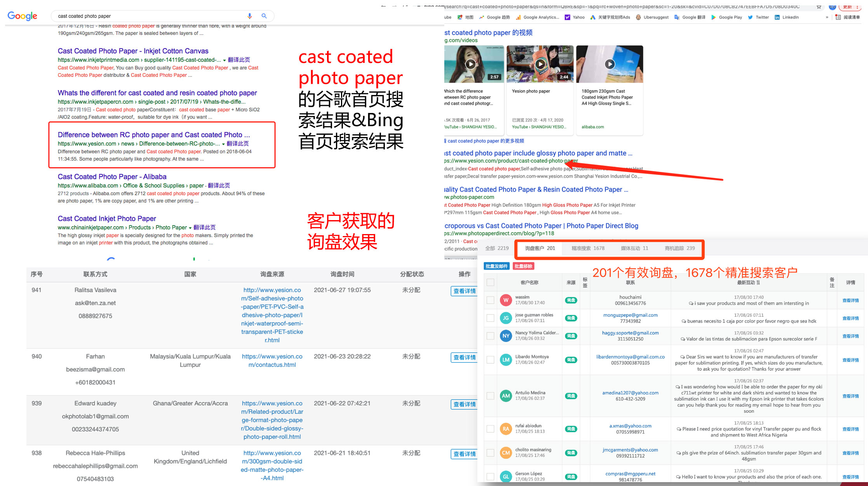The height and width of the screenshot is (486, 868).
Task: Expand the arrow beside inkjetprintmedia.com result URL
Action: 224,60
